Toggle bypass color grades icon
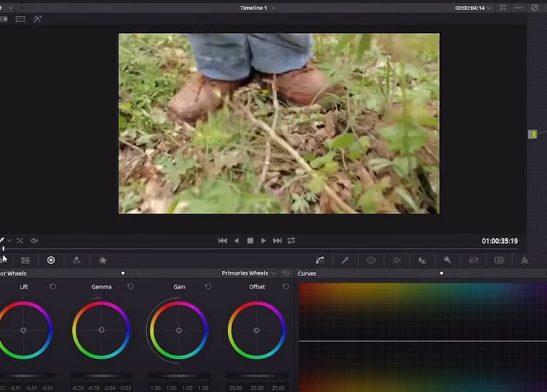The width and height of the screenshot is (547, 392). coord(534,8)
